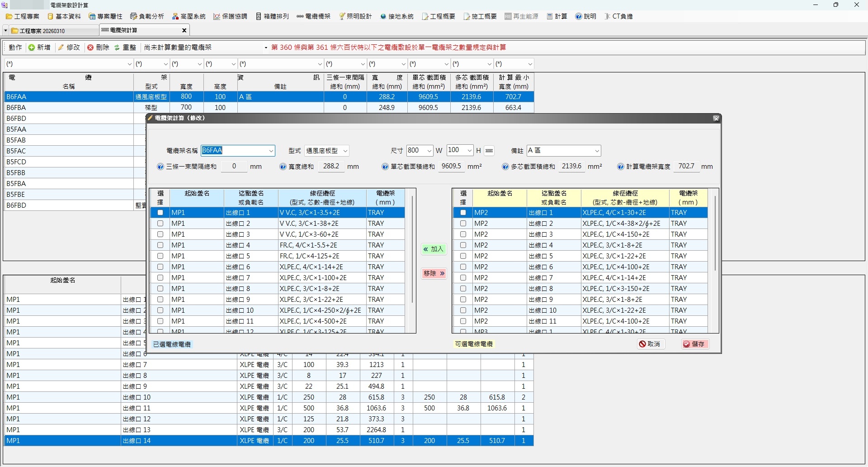Screen dimensions: 868x467
Task: Click the 重整 (refresh) icon
Action: coord(117,48)
